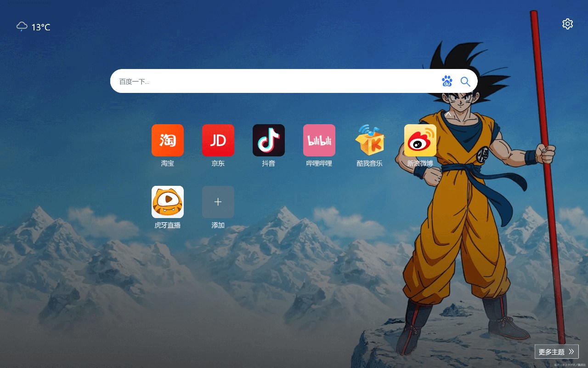Click the magnifier search icon
588x368 pixels.
point(465,81)
